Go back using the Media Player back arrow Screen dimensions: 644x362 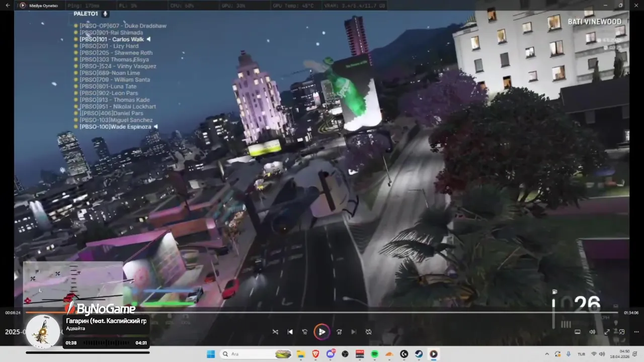(x=8, y=6)
